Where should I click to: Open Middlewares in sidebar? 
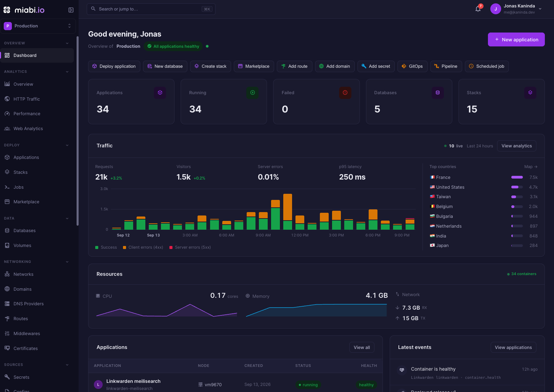pyautogui.click(x=37, y=334)
